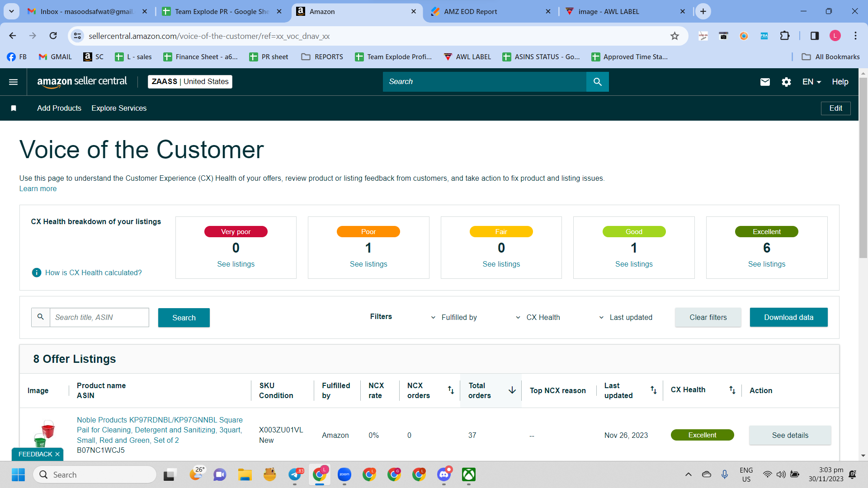Screen dimensions: 868x488
Task: Click the Seller Central header search box
Action: click(x=485, y=82)
